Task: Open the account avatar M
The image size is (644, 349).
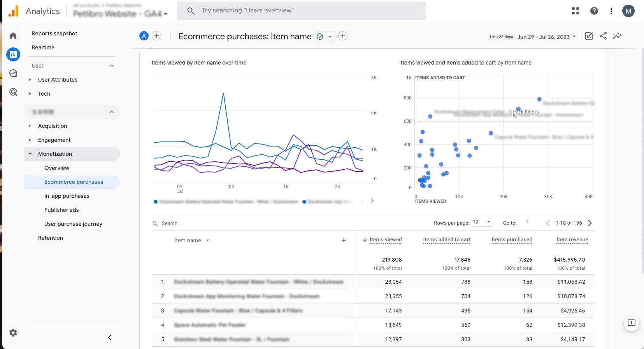Action: coord(628,11)
